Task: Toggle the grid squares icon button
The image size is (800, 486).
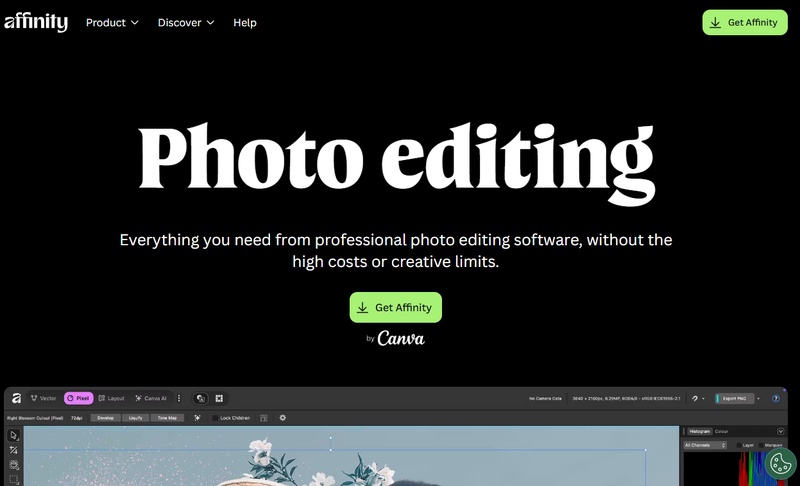Action: [x=219, y=398]
